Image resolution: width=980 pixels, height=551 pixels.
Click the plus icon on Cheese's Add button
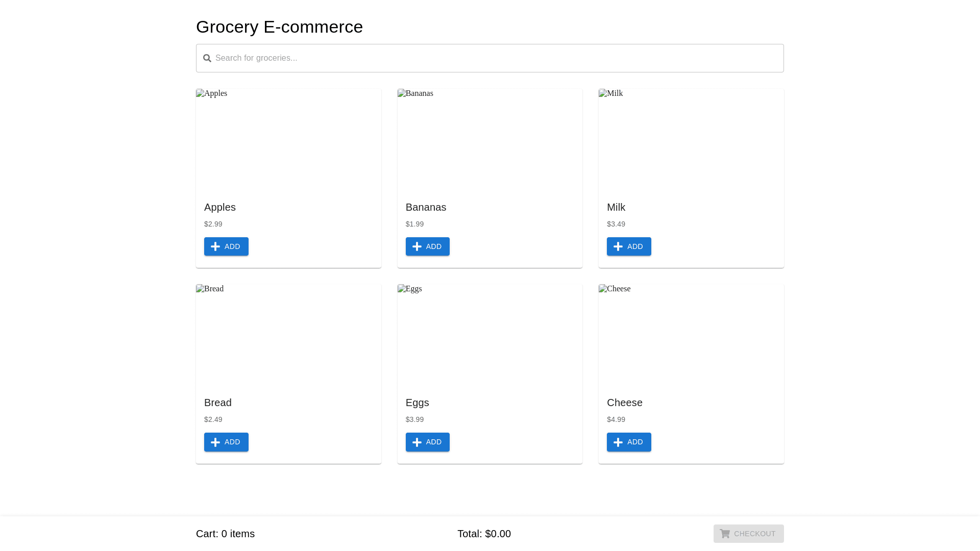(x=618, y=442)
